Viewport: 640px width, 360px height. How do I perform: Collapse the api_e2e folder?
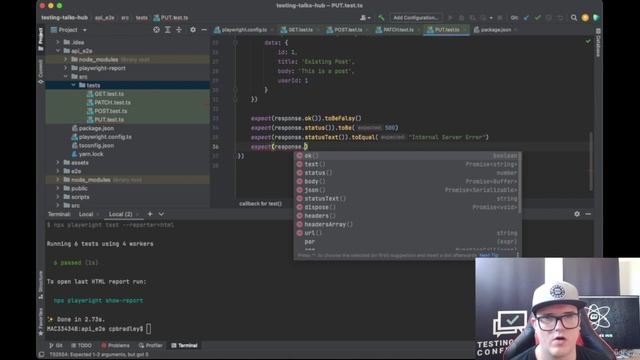[x=58, y=51]
